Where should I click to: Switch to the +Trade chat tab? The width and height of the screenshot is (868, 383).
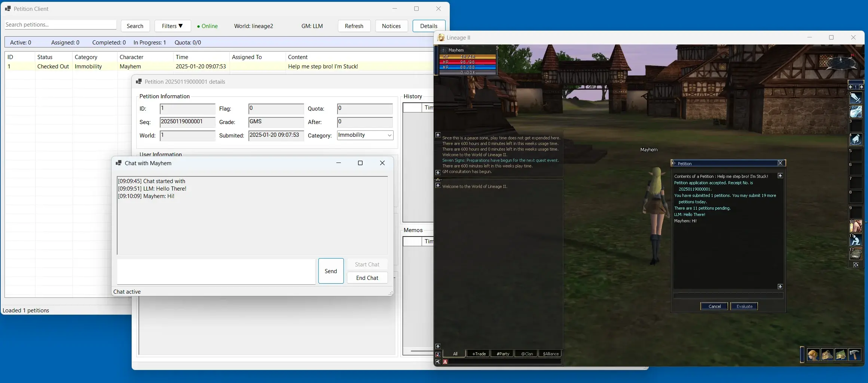pos(479,354)
